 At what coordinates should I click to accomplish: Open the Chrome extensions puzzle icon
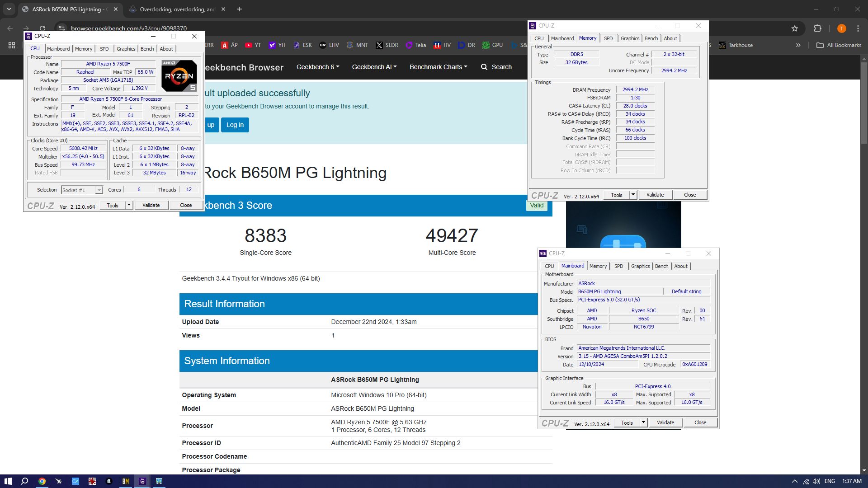(817, 28)
